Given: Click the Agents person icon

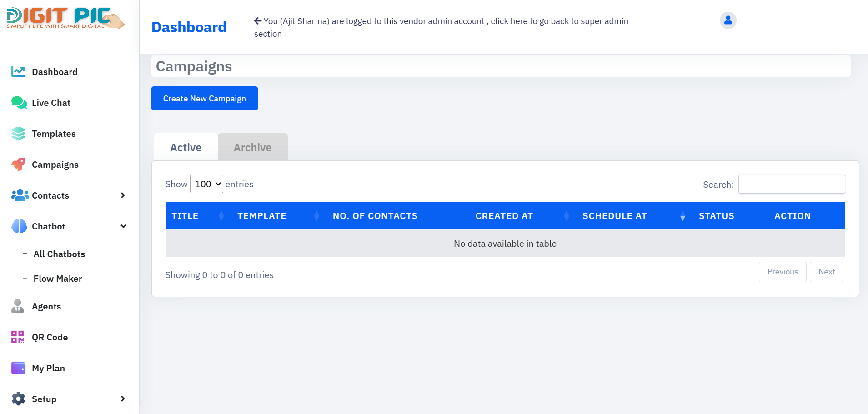Looking at the screenshot, I should (x=18, y=306).
